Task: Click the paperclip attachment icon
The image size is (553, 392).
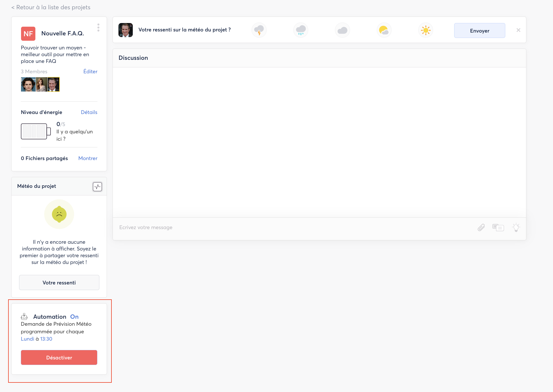Action: click(x=481, y=227)
